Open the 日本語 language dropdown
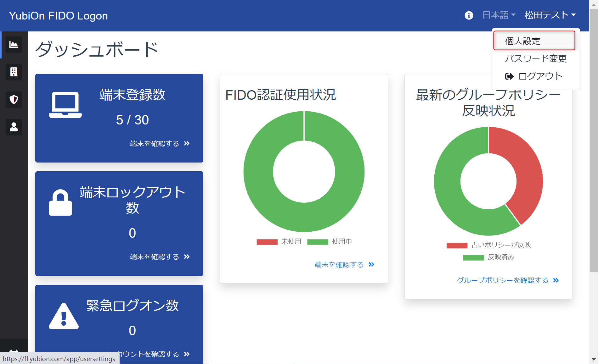This screenshot has width=598, height=364. pyautogui.click(x=499, y=15)
